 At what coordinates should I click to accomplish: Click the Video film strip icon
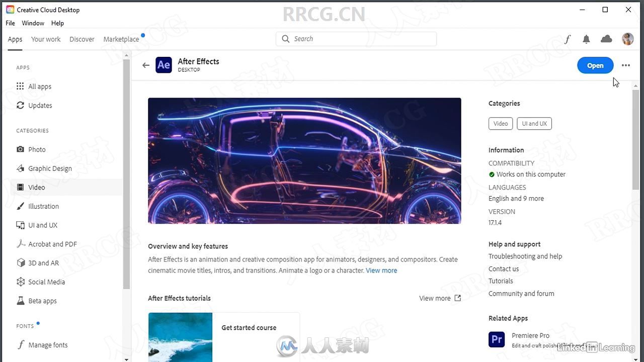20,187
